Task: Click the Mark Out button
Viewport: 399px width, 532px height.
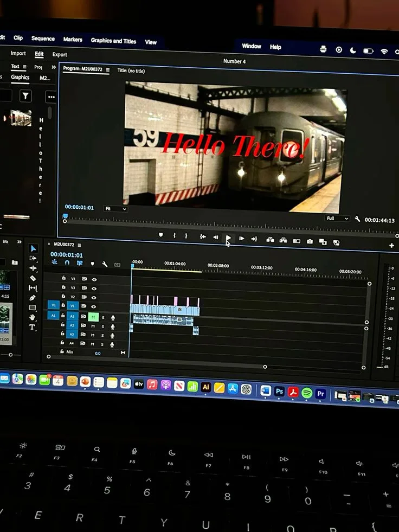Action: point(186,235)
